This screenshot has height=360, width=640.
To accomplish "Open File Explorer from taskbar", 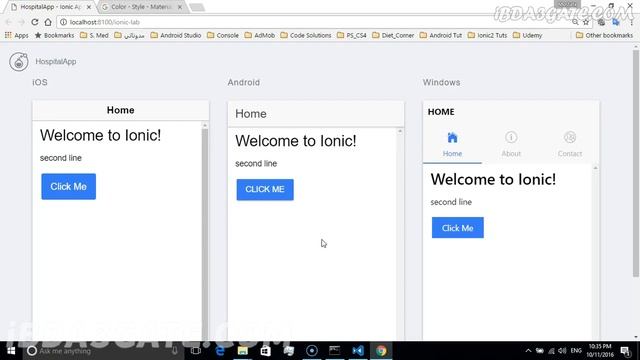I will [x=242, y=351].
